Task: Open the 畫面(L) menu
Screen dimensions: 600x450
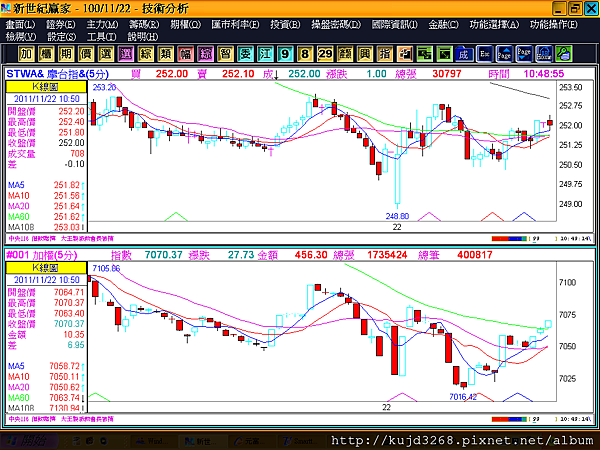Action: pos(20,24)
